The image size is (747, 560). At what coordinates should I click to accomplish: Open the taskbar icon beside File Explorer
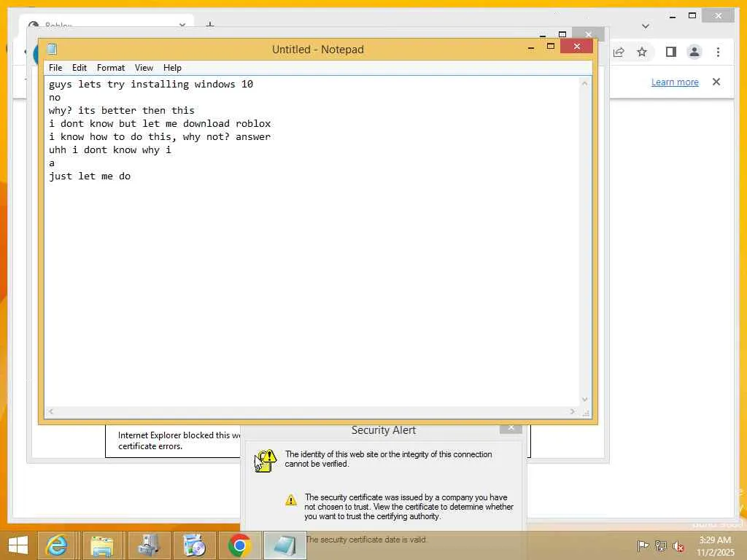point(147,545)
